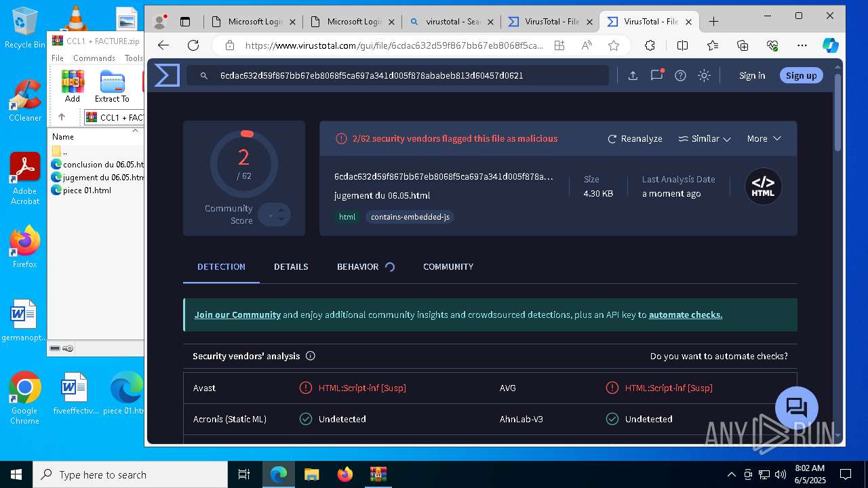Open the Edge collections icon
The height and width of the screenshot is (488, 868).
click(x=743, y=45)
